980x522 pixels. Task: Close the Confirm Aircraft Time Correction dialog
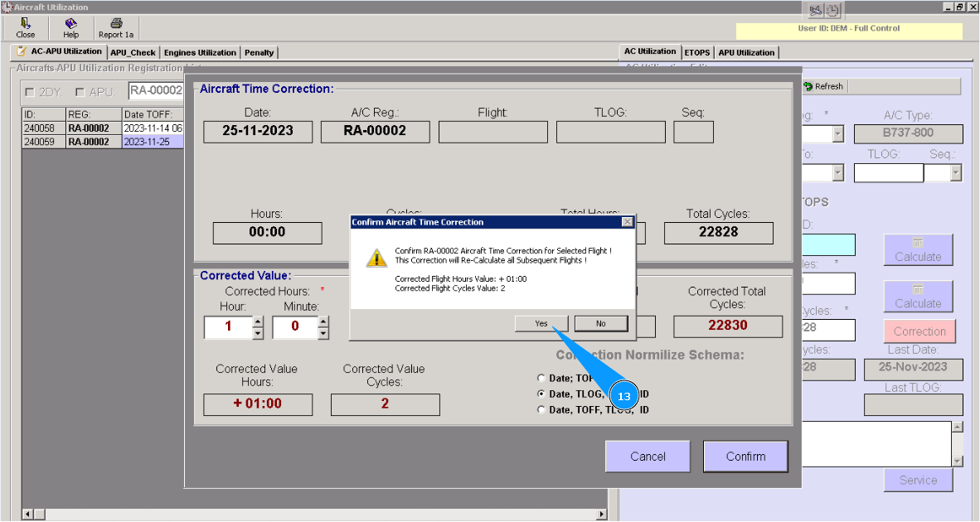(628, 222)
